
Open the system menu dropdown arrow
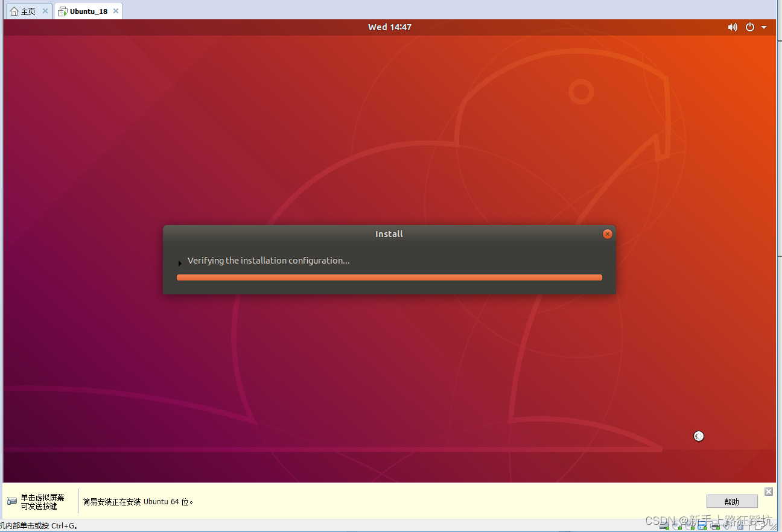[764, 28]
